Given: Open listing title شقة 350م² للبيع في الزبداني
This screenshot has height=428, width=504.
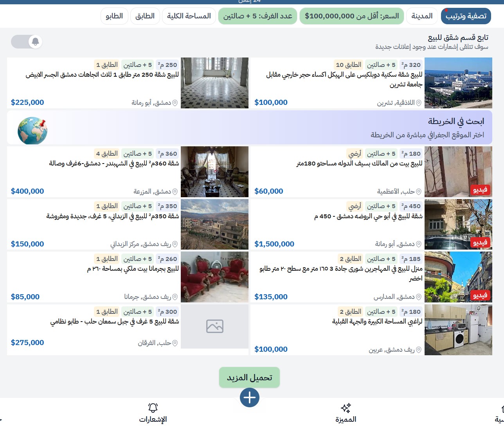Looking at the screenshot, I should click(x=113, y=216).
